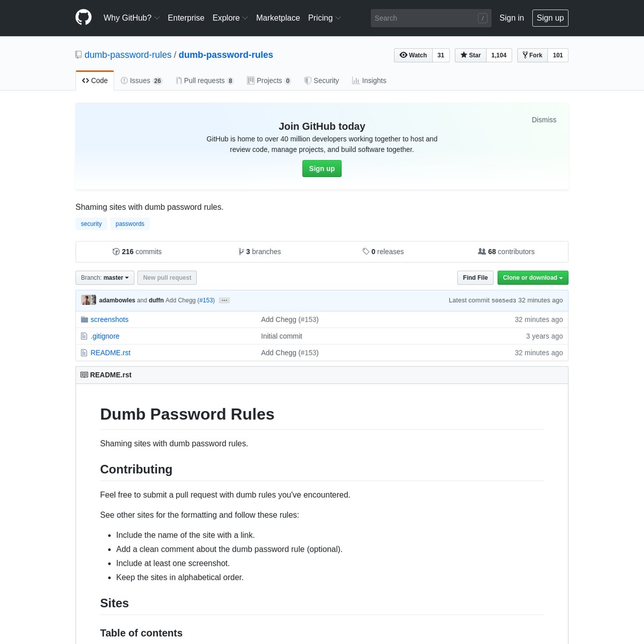644x644 pixels.
Task: View the 31 watchers count
Action: point(441,55)
